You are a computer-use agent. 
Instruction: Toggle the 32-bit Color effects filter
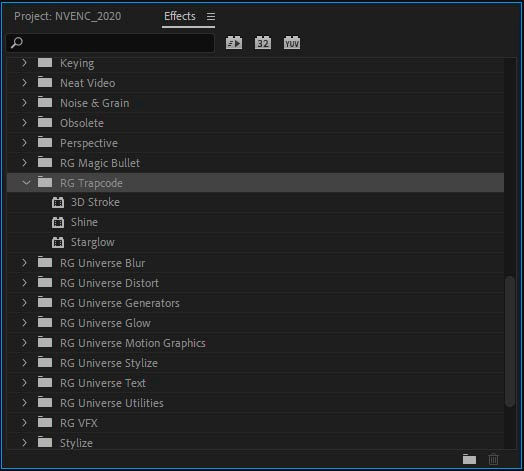coord(263,43)
